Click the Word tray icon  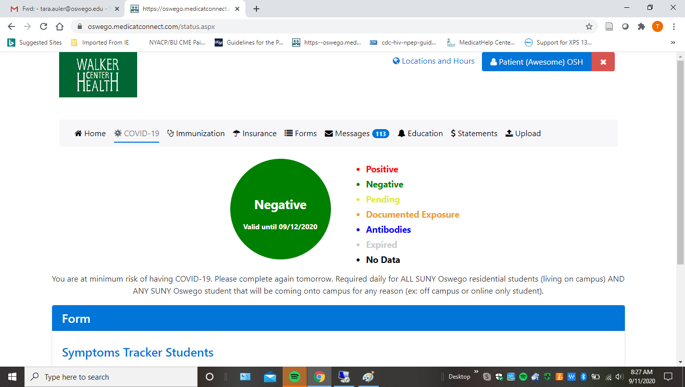(571, 377)
